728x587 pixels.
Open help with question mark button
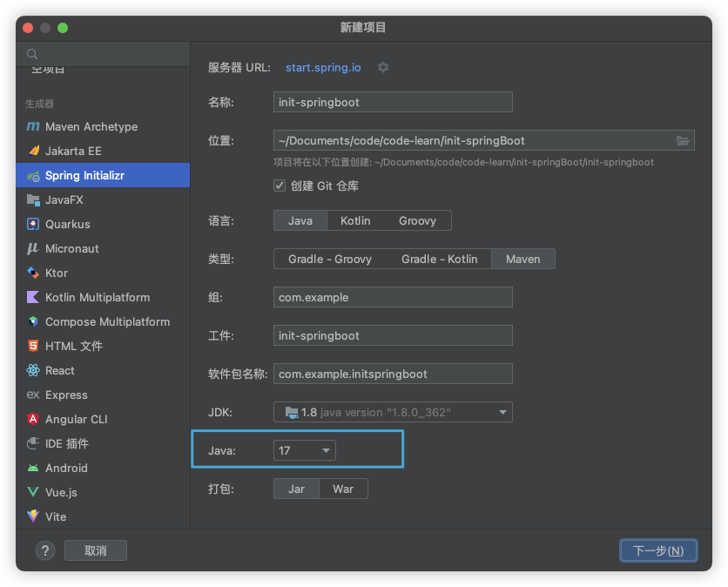click(45, 550)
